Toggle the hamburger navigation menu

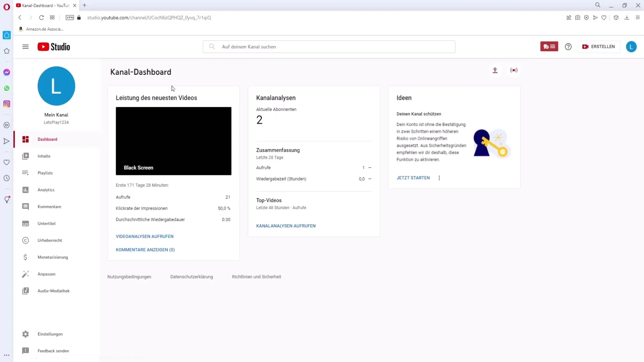click(25, 46)
